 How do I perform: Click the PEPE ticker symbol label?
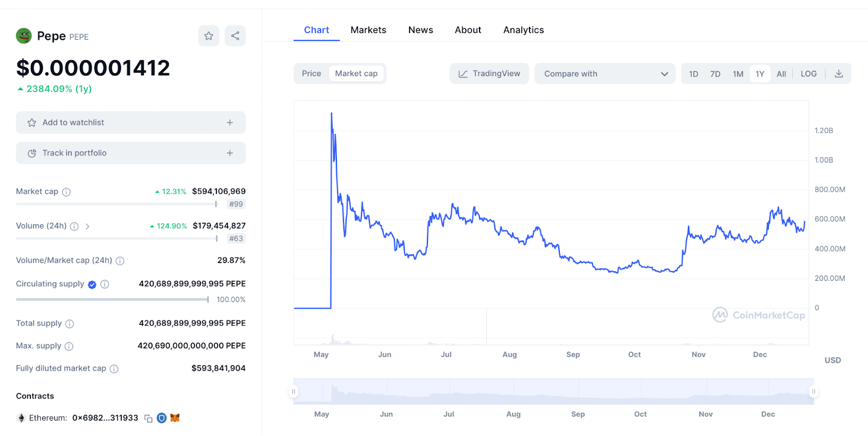79,37
